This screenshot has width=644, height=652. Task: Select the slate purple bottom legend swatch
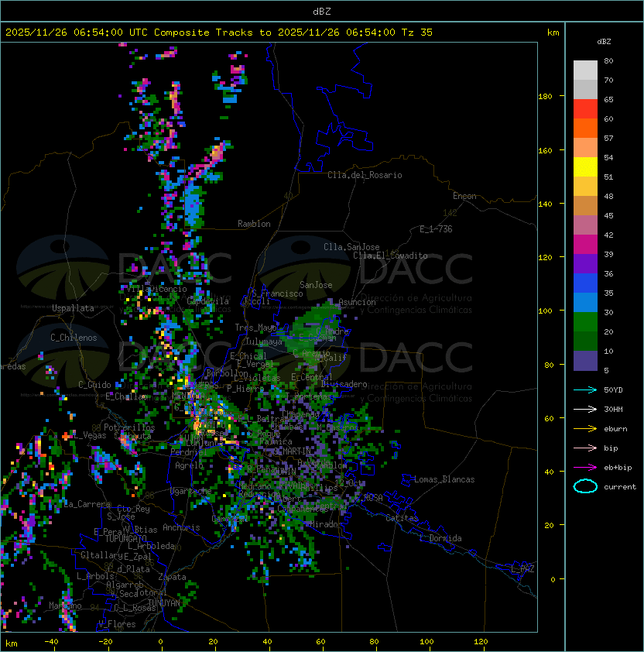(x=585, y=361)
